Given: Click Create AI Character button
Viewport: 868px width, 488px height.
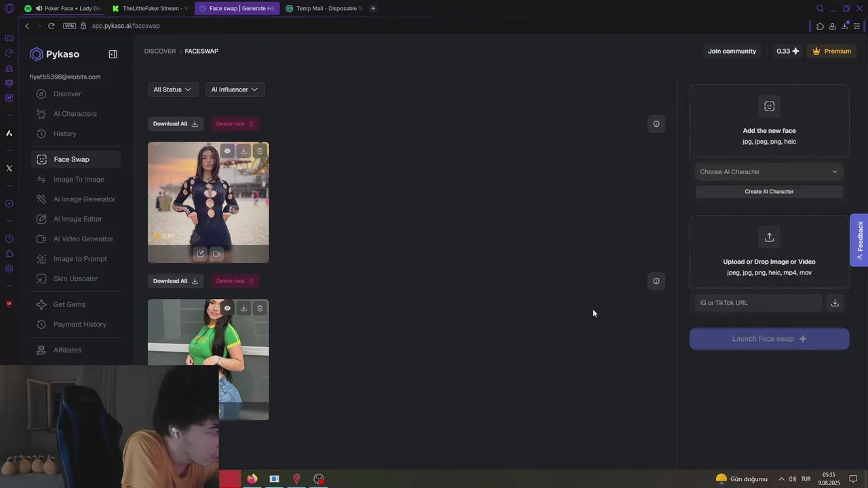Looking at the screenshot, I should [x=769, y=192].
